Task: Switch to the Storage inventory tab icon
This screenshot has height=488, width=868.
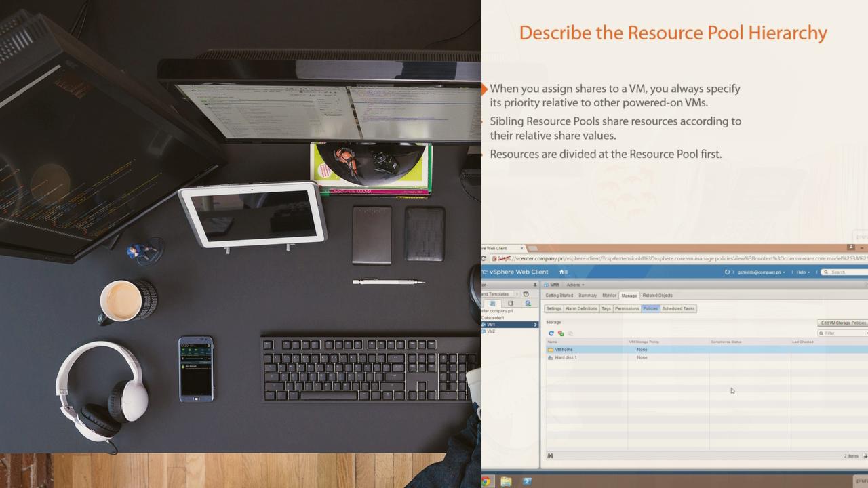Action: (x=511, y=304)
